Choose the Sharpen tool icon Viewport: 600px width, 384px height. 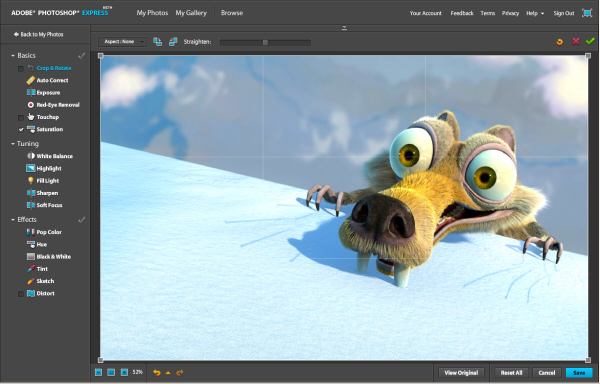[31, 193]
